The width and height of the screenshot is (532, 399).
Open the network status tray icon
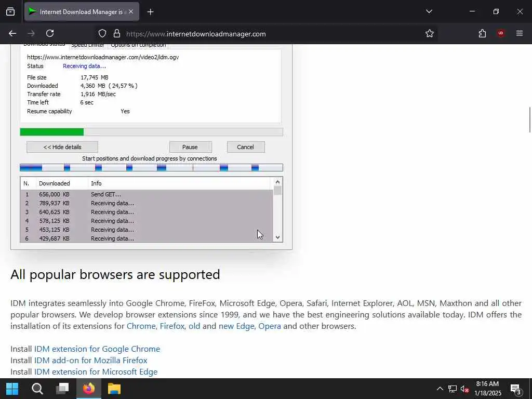[x=453, y=389]
